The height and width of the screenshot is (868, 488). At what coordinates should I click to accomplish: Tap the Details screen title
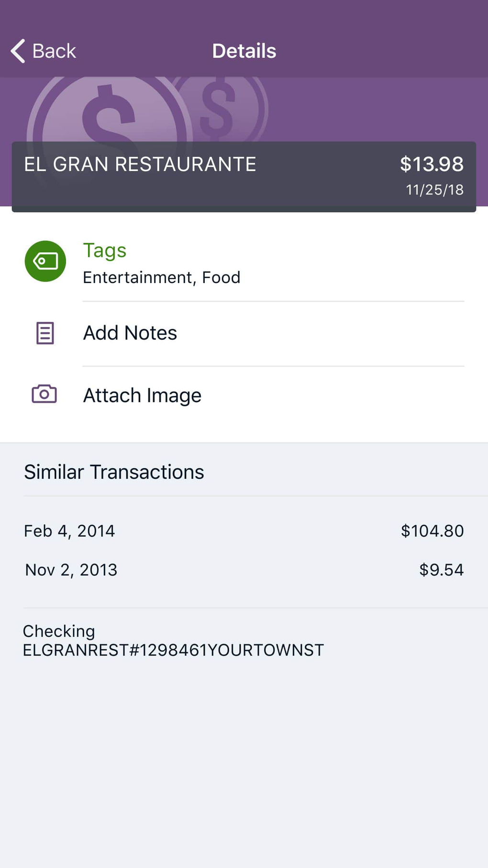(244, 51)
